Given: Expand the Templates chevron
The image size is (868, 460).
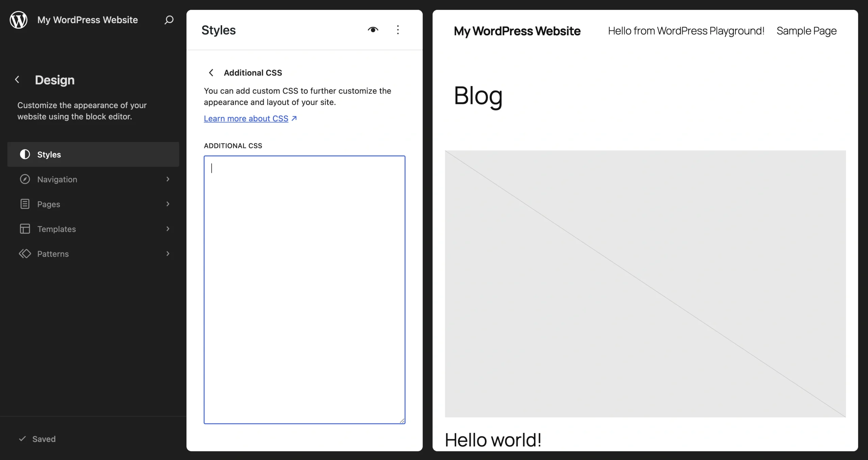Looking at the screenshot, I should coord(167,229).
